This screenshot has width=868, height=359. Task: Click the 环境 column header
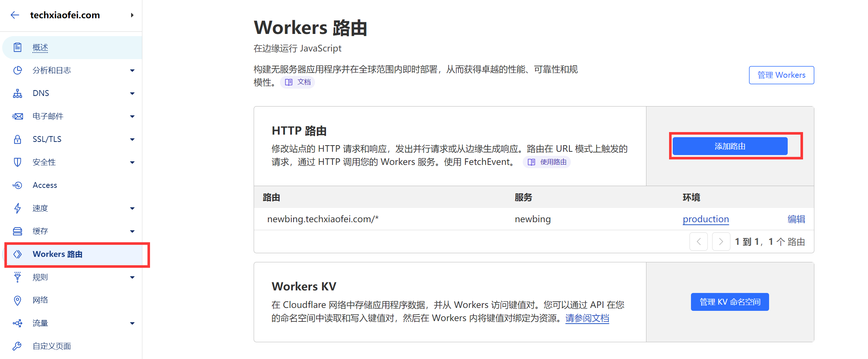click(691, 197)
